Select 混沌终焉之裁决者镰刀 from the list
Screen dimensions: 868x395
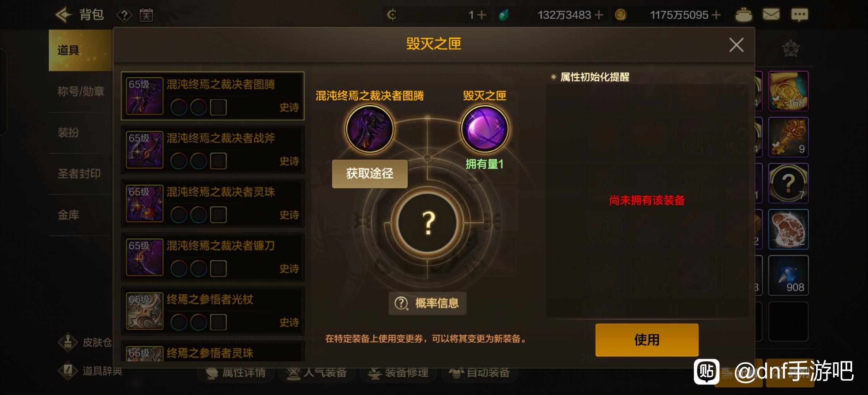[x=213, y=257]
